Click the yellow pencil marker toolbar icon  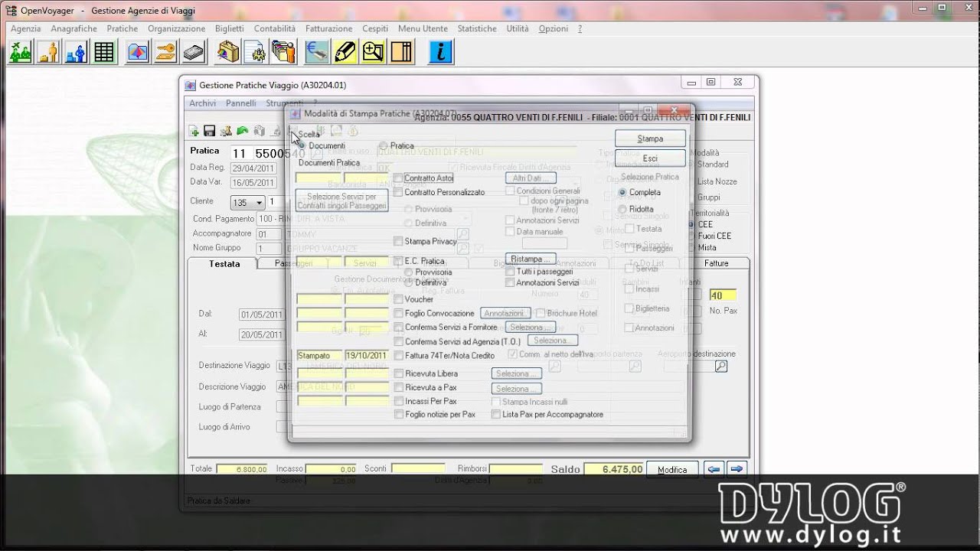tap(345, 52)
